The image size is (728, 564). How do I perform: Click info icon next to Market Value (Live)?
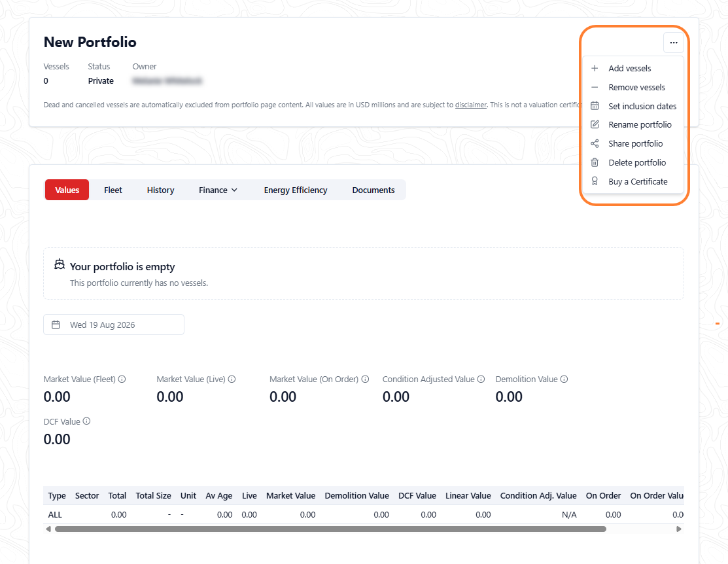click(x=232, y=379)
